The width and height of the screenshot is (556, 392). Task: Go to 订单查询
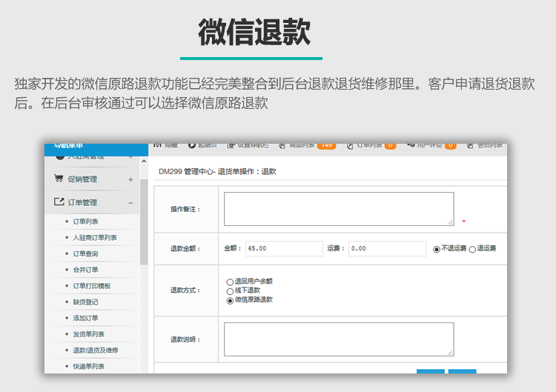point(85,253)
